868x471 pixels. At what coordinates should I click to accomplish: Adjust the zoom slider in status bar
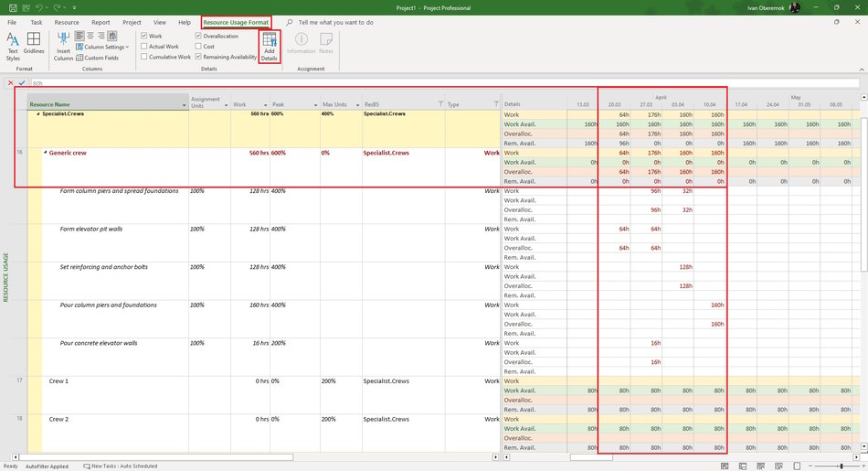[x=842, y=466]
